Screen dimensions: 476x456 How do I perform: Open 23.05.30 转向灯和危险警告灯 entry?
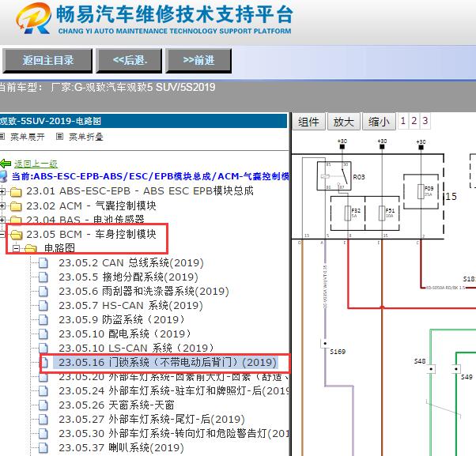pyautogui.click(x=174, y=434)
